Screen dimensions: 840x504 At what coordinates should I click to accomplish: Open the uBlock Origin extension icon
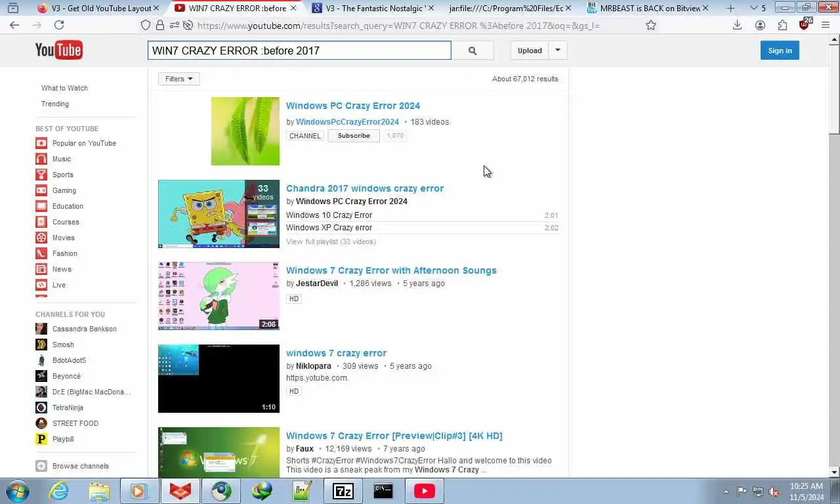click(x=805, y=24)
